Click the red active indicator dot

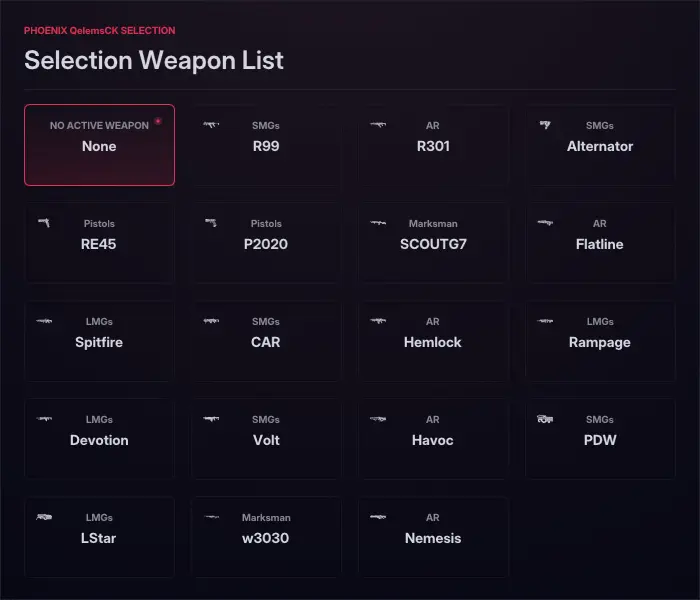pyautogui.click(x=158, y=121)
